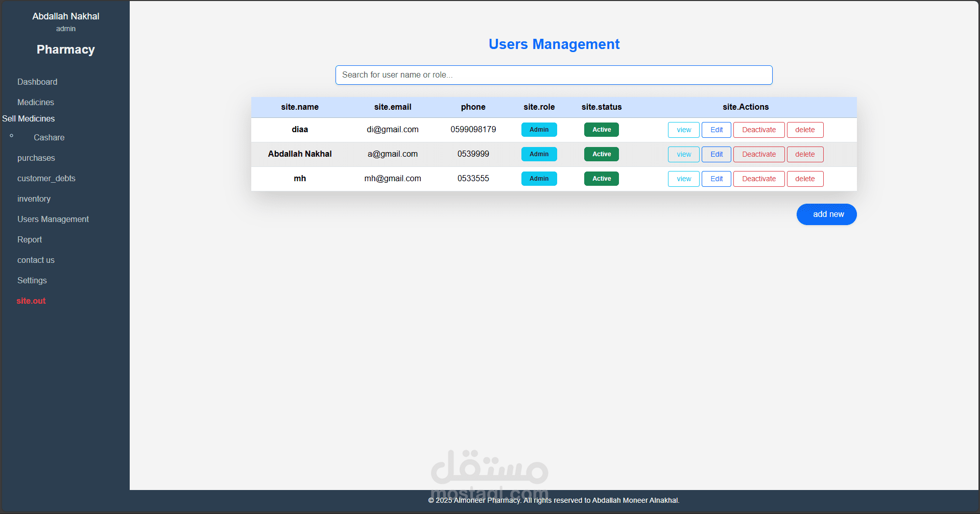The image size is (980, 514).
Task: Select the email di@gmail.com
Action: coord(393,130)
